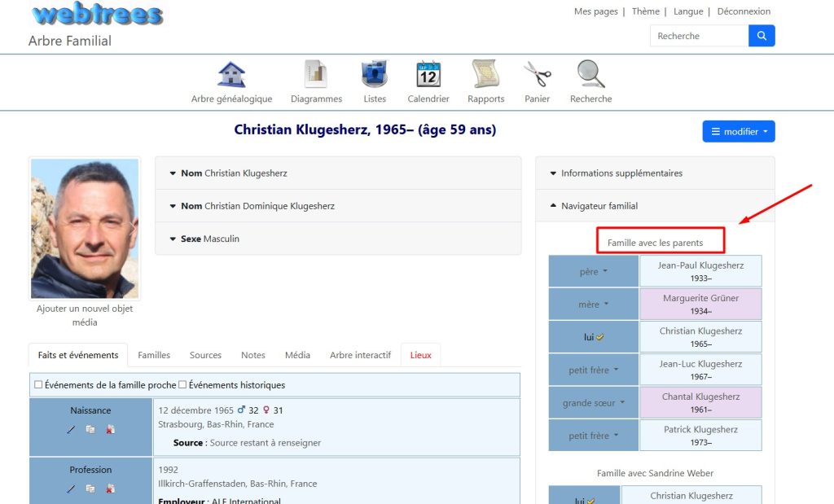This screenshot has width=834, height=504.
Task: Open the blue modifier dropdown button
Action: point(739,132)
